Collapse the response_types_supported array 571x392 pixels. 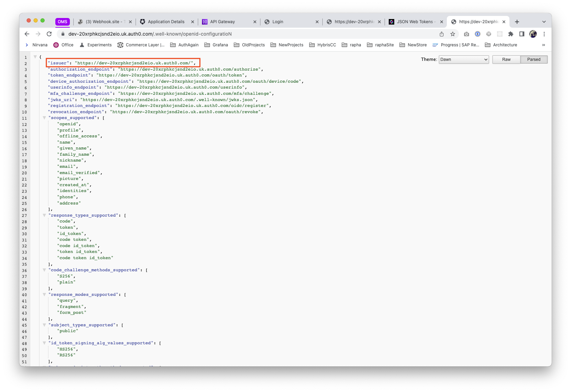pos(44,215)
